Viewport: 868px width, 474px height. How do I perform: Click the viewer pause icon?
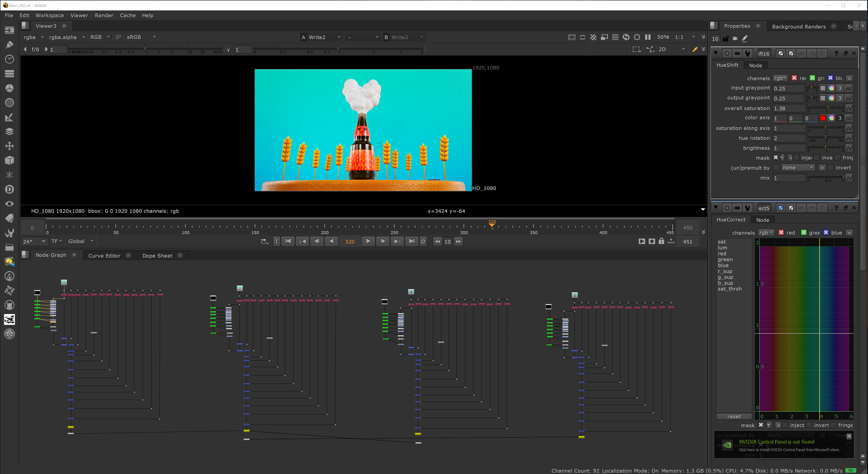coord(648,37)
